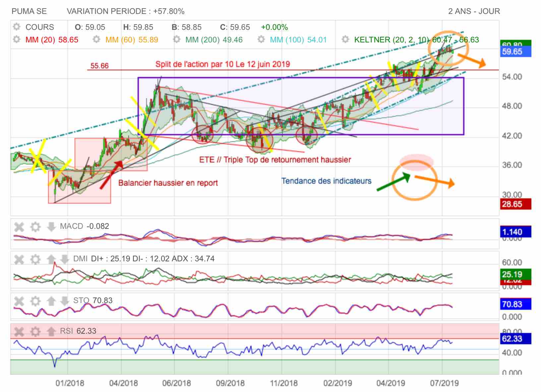Click the 54.00 price axis label
Image resolution: width=541 pixels, height=392 pixels.
click(x=512, y=77)
